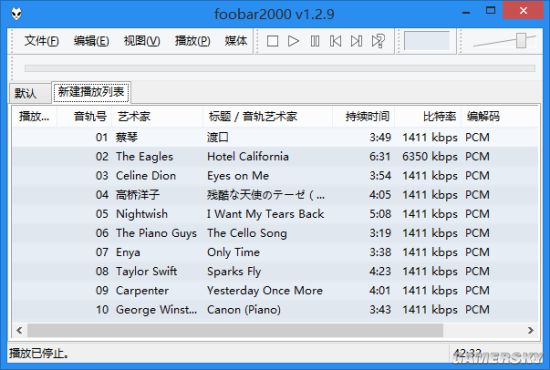Click the Stop playback button
This screenshot has height=370, width=550.
click(x=273, y=41)
